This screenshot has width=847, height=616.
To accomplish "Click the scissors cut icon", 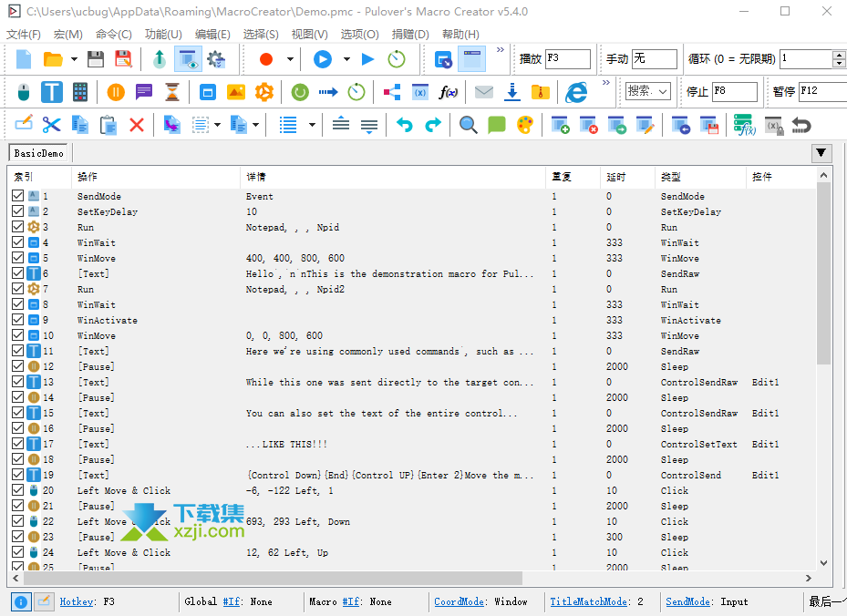I will click(x=51, y=125).
